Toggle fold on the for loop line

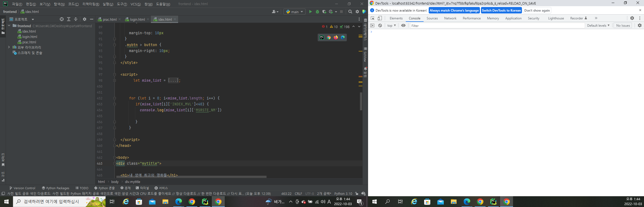coord(115,98)
